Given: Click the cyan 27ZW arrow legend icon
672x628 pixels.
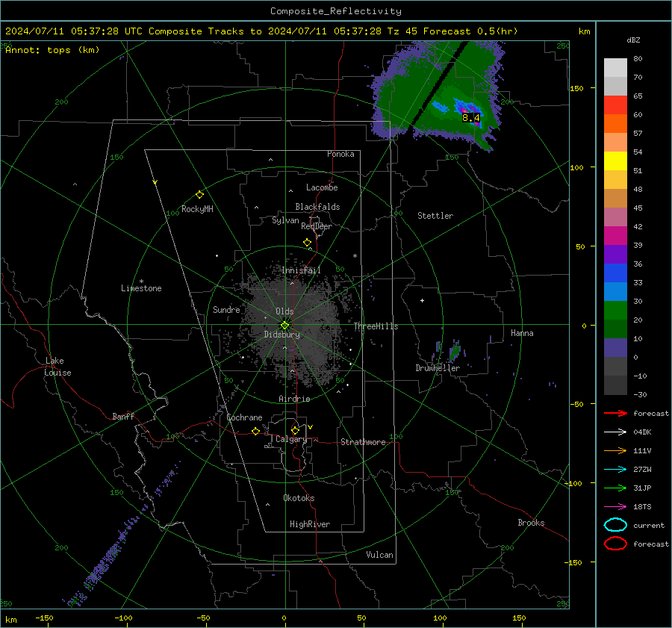Looking at the screenshot, I should tap(615, 470).
